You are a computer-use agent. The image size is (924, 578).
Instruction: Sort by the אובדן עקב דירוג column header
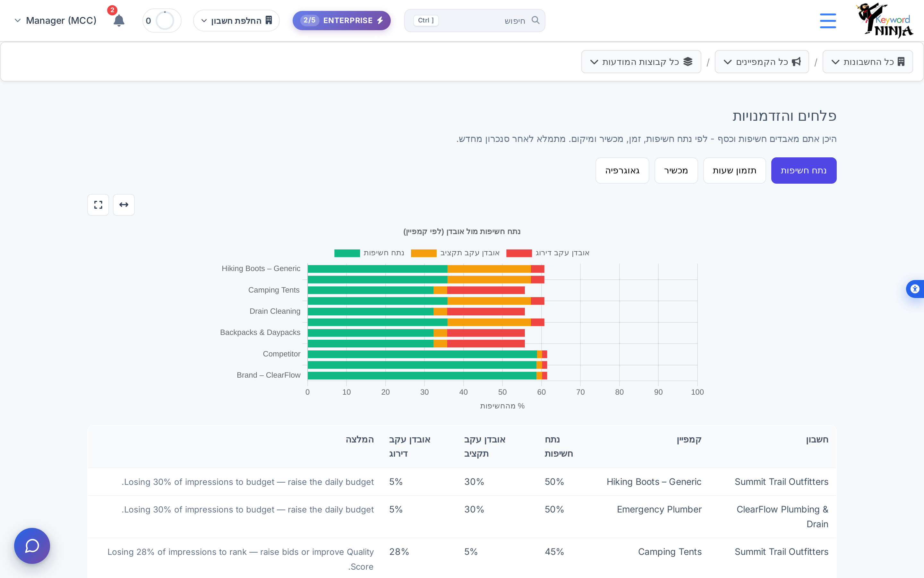(410, 446)
